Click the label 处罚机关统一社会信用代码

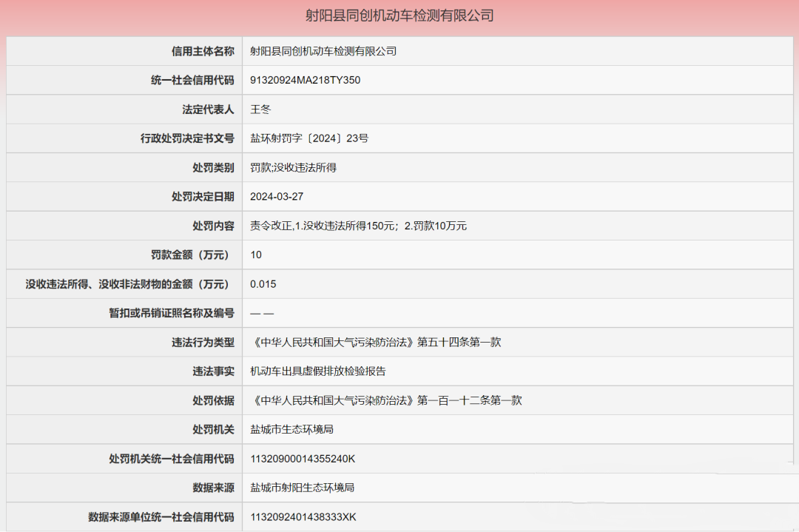(x=171, y=459)
